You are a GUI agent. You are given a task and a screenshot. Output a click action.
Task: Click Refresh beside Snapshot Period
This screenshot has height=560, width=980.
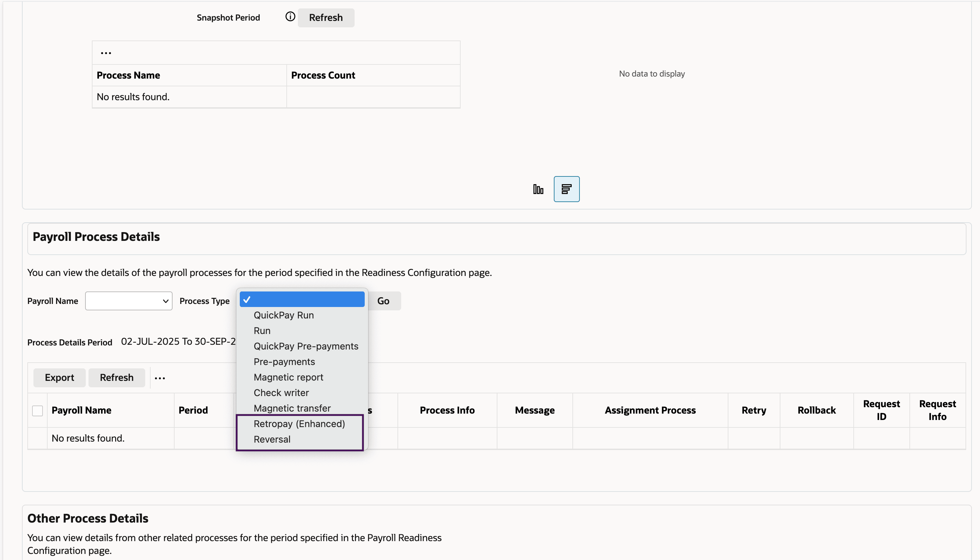(x=326, y=17)
